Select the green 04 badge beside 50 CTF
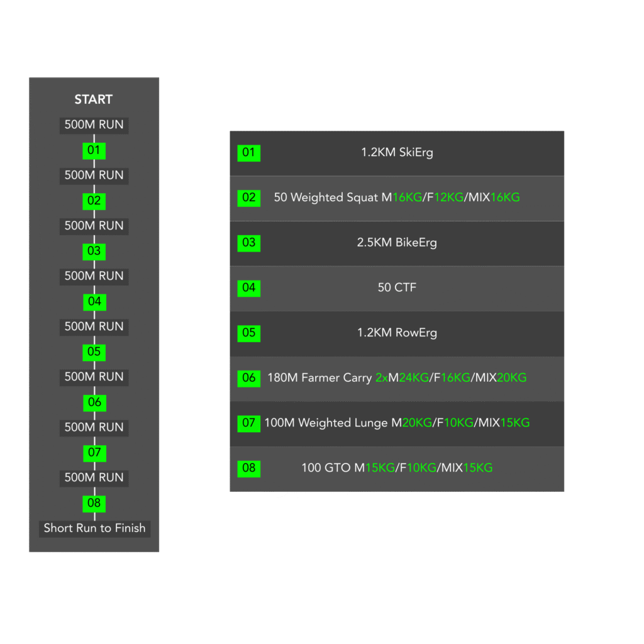This screenshot has height=644, width=644. pyautogui.click(x=248, y=288)
